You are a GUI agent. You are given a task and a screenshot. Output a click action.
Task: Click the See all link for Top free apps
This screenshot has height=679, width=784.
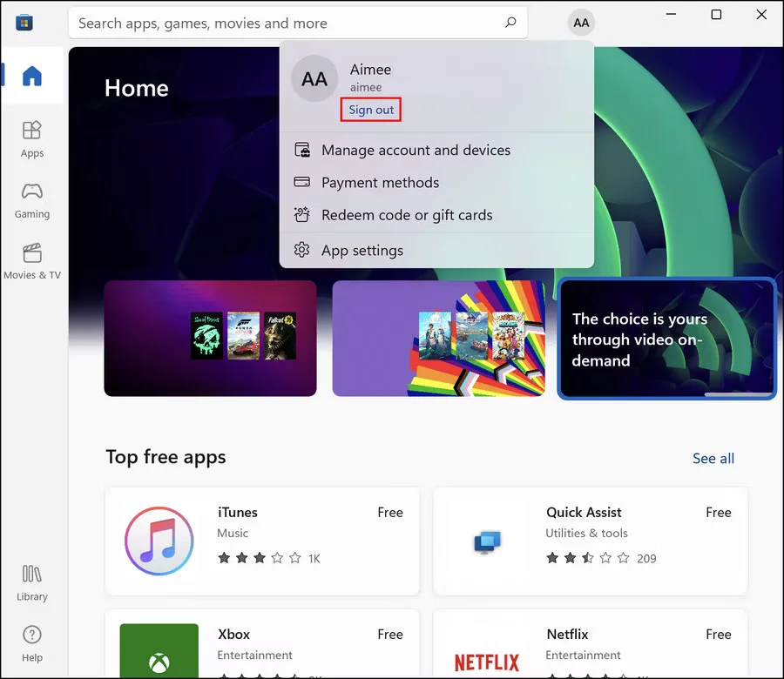click(x=713, y=459)
